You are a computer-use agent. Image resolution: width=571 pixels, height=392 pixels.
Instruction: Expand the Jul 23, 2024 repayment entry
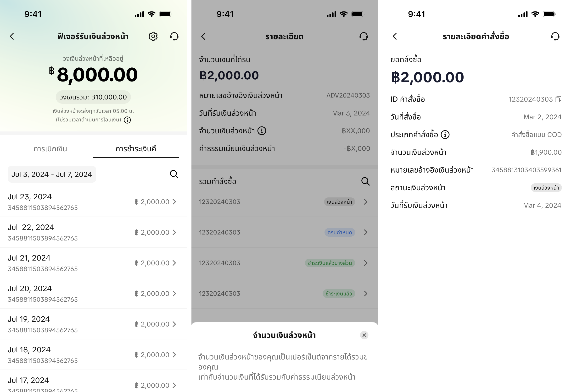click(93, 202)
